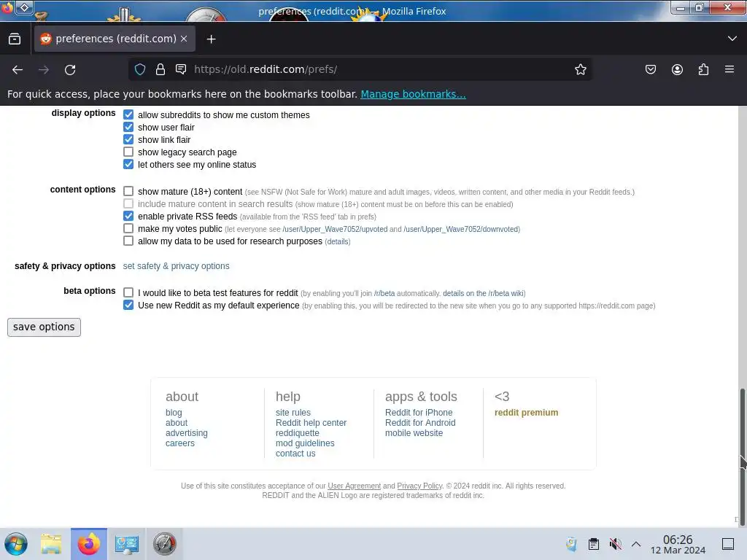Open the clipboard tray icon
747x560 pixels.
594,544
